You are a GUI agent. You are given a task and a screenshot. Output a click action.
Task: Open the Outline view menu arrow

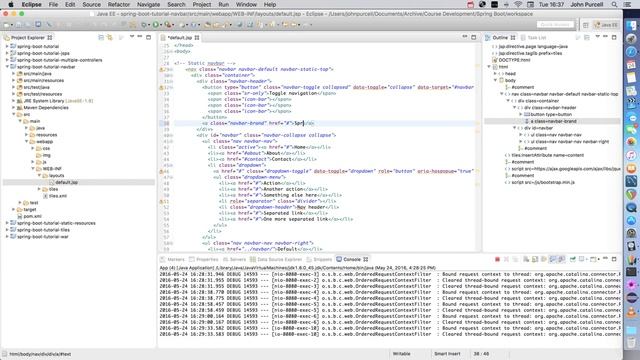tap(597, 37)
